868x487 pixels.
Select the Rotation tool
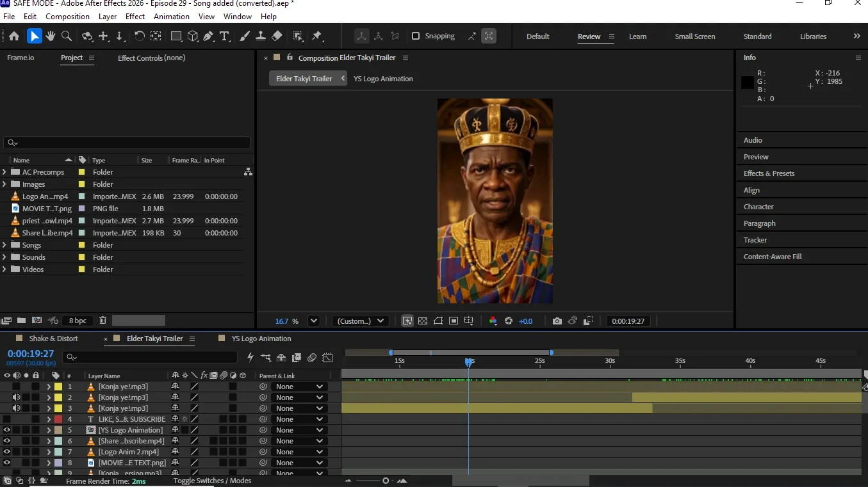139,36
